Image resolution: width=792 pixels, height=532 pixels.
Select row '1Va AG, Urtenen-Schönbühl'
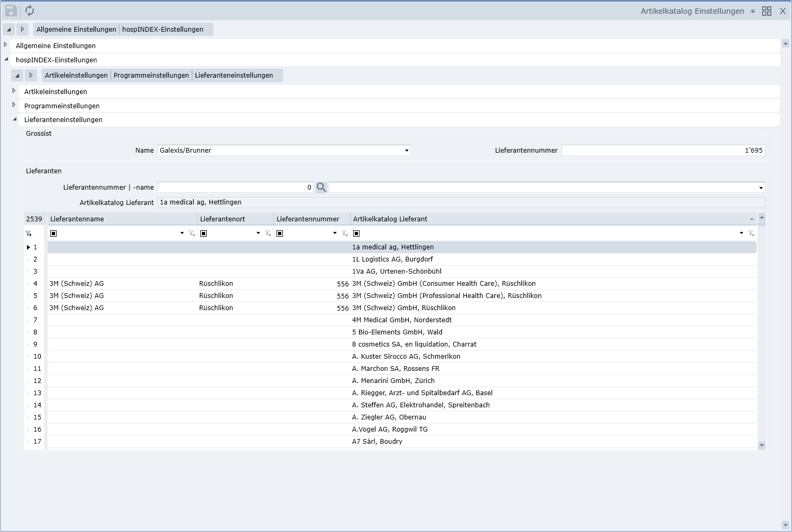(402, 272)
